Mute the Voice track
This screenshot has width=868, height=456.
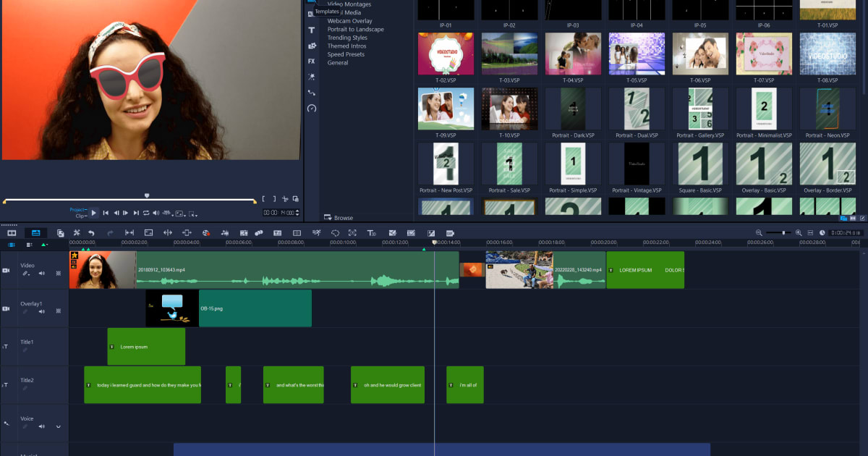coord(41,426)
